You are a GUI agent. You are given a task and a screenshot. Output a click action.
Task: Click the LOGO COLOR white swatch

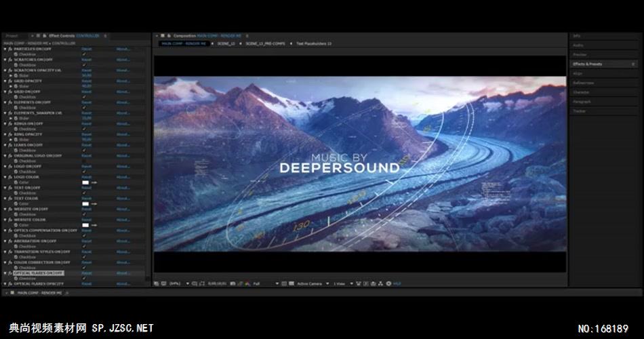tap(85, 182)
